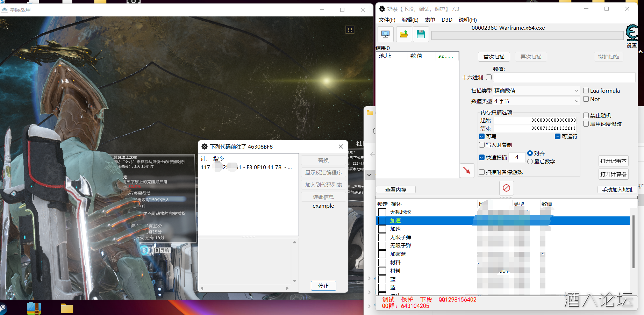Click the 手动加入地址 button
This screenshot has height=315, width=644.
tap(617, 189)
